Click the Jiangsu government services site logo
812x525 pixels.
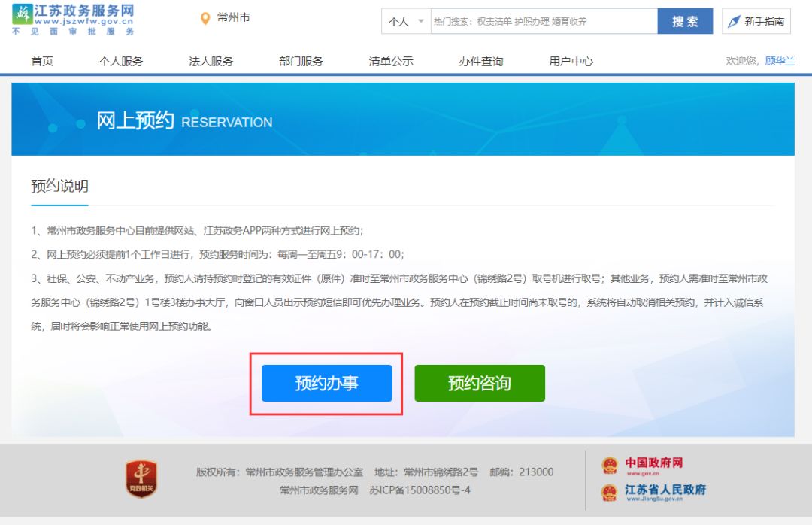[x=74, y=19]
